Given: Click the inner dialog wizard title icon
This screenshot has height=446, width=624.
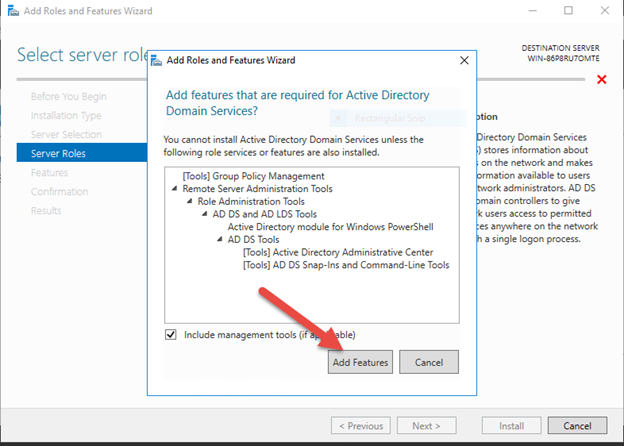Looking at the screenshot, I should pos(156,60).
